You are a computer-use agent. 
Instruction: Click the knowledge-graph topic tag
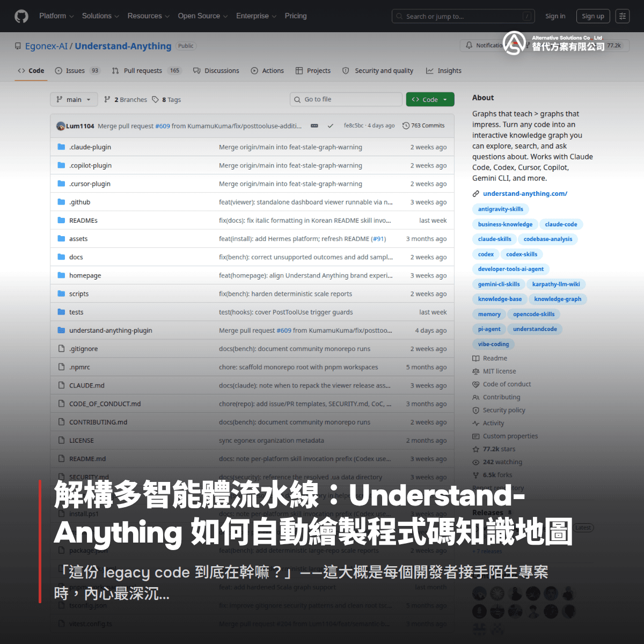click(x=558, y=299)
